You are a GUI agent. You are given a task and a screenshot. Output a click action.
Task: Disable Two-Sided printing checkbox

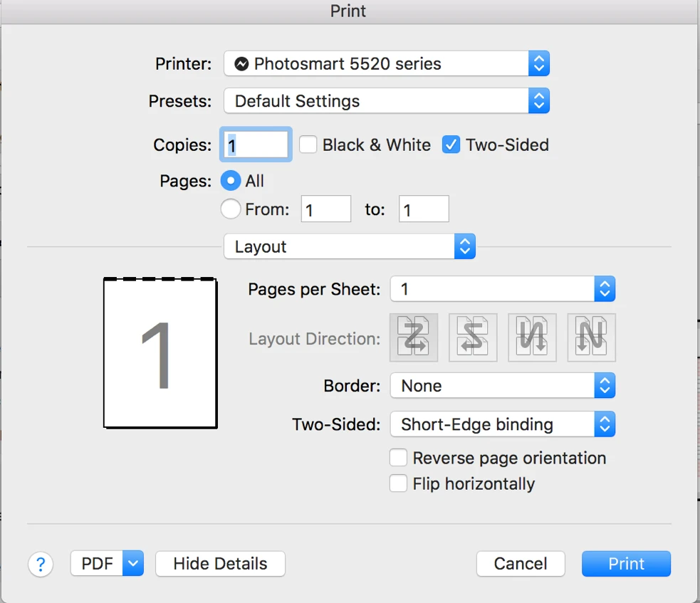(x=451, y=144)
